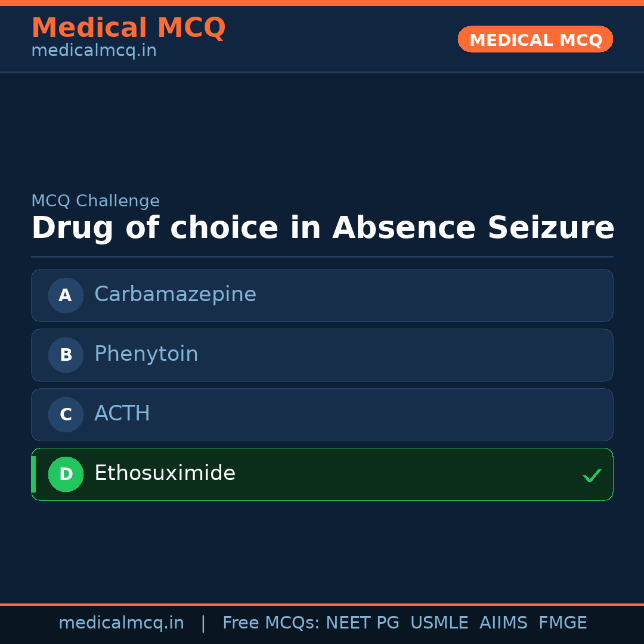The width and height of the screenshot is (644, 644).
Task: Click the Phenytoin answer text
Action: click(146, 354)
